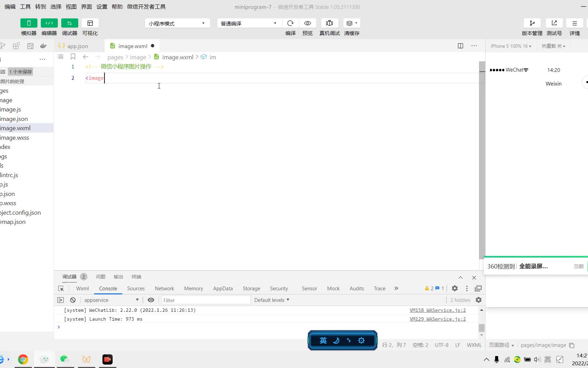Select image.wxss in the file tree

click(x=15, y=138)
